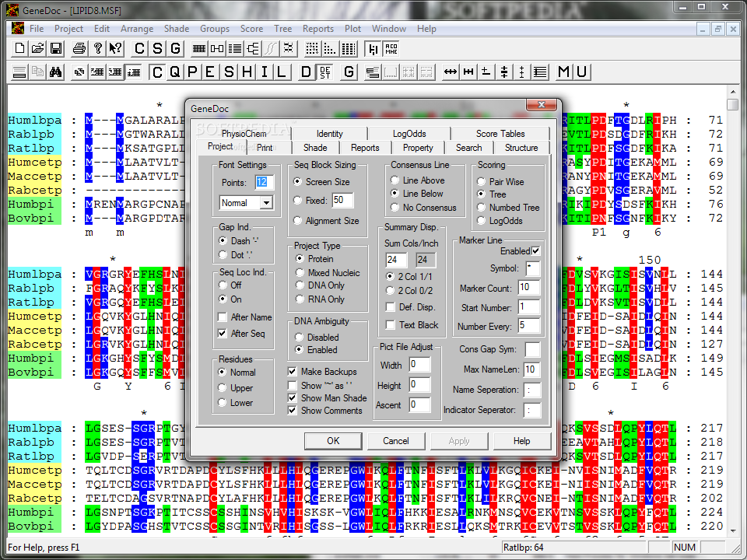Click the 'L' shading mode button
747x560 pixels.
(282, 72)
